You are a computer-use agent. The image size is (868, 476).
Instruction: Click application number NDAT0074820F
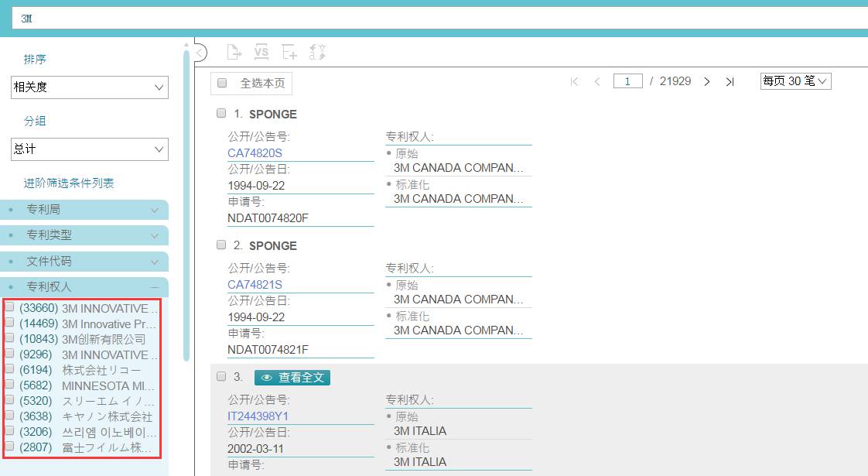pos(268,218)
